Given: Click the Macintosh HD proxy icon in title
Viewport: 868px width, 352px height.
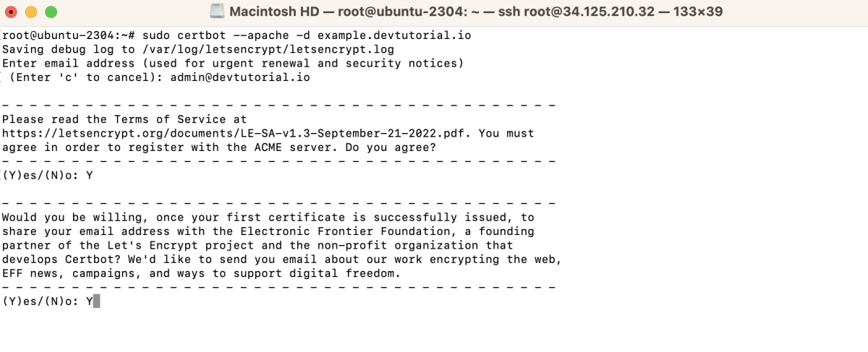Looking at the screenshot, I should click(217, 12).
